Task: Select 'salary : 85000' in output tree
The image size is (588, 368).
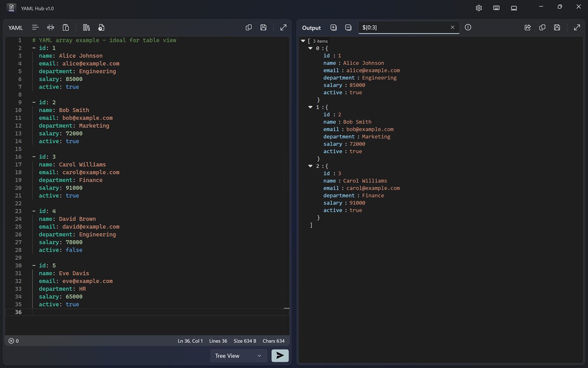Action: click(344, 85)
